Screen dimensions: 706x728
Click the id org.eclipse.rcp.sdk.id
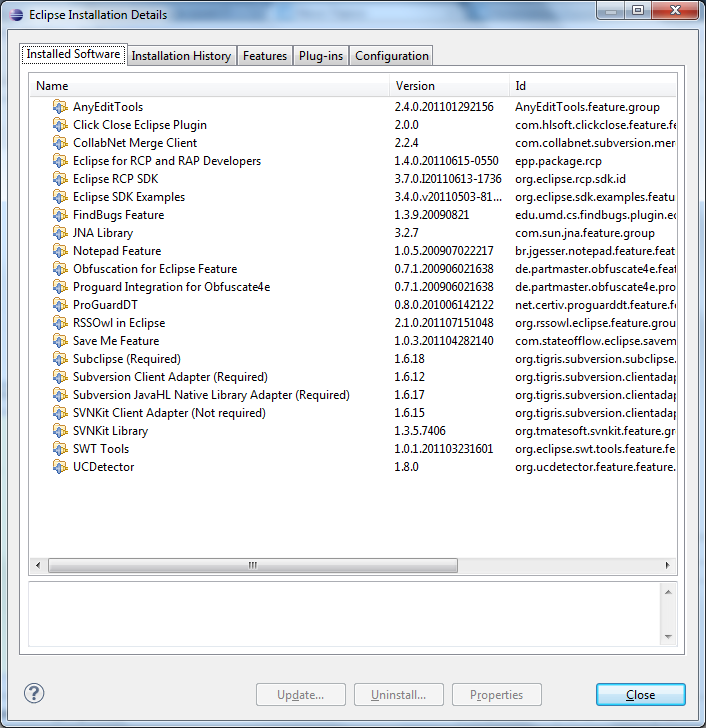click(570, 179)
